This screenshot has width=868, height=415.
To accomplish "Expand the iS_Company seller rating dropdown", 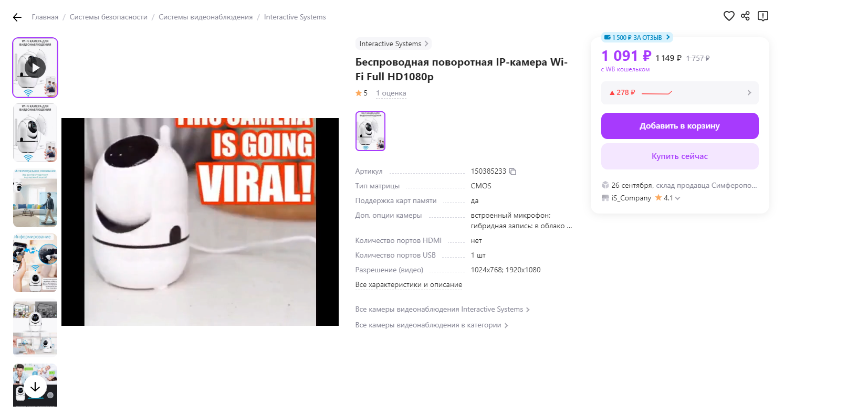I will tap(677, 198).
